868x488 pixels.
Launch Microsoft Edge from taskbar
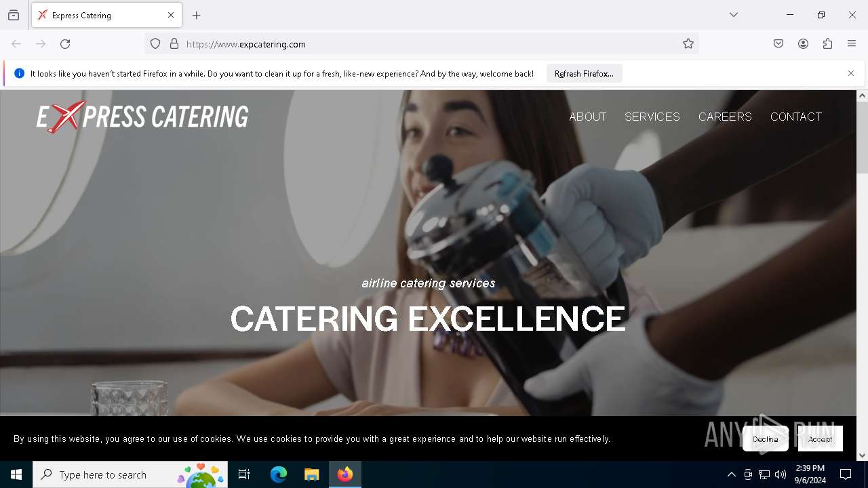coord(279,474)
